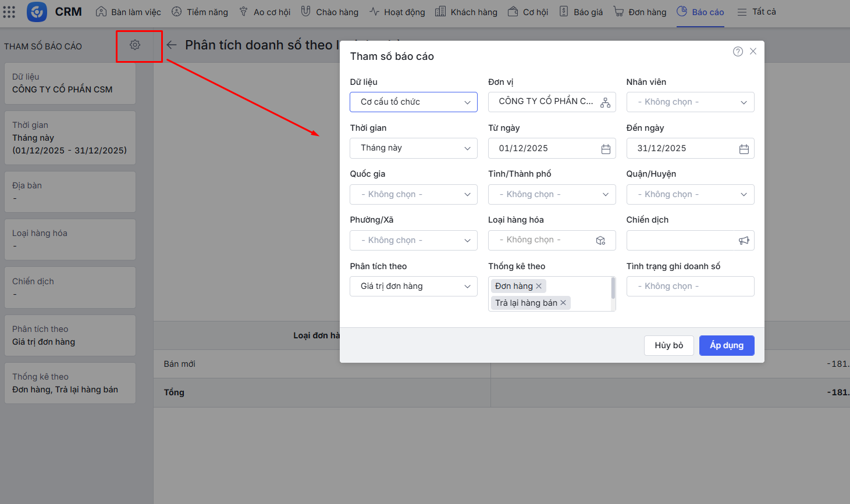Image resolution: width=850 pixels, height=504 pixels.
Task: Open the Báo giá tab
Action: [581, 12]
